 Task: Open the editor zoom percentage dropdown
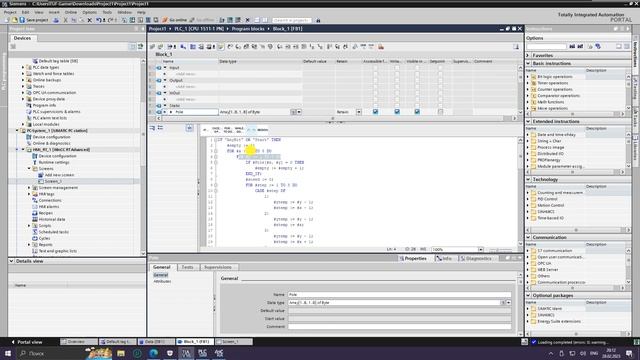pos(480,249)
